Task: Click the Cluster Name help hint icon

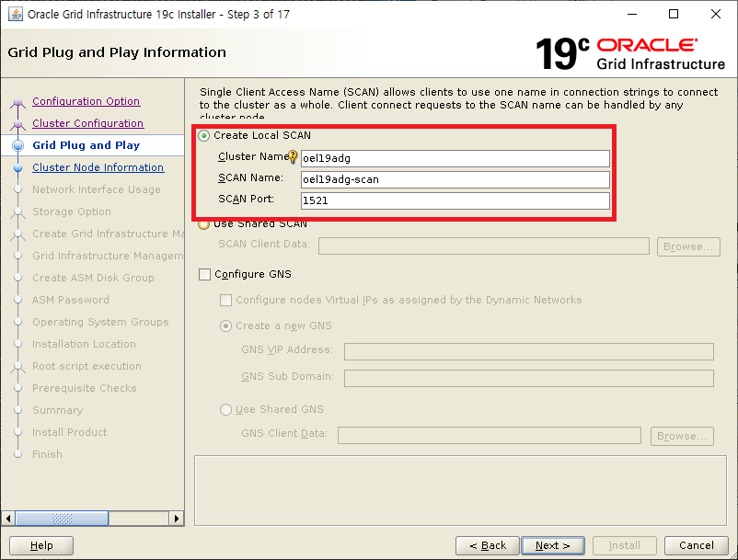Action: click(293, 156)
